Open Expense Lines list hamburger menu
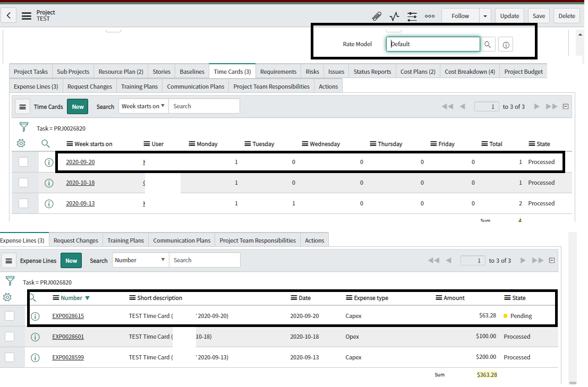Screen dimensions: 588x387 [8, 261]
